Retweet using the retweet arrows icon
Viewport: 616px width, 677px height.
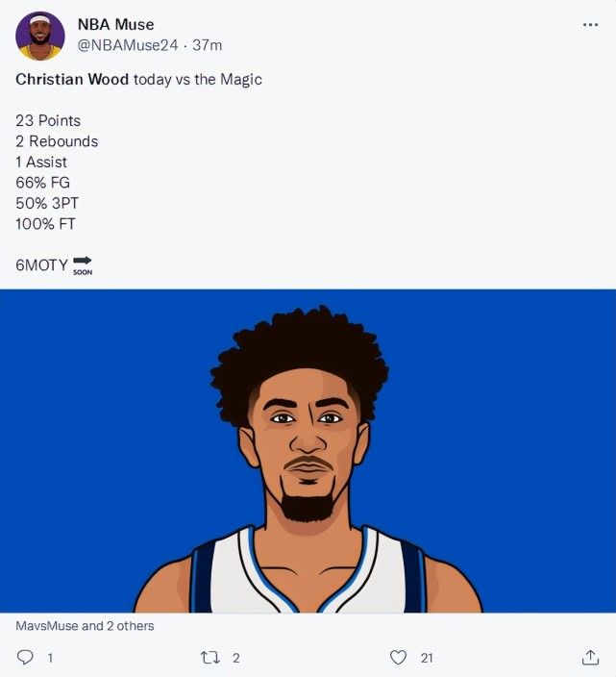click(210, 658)
